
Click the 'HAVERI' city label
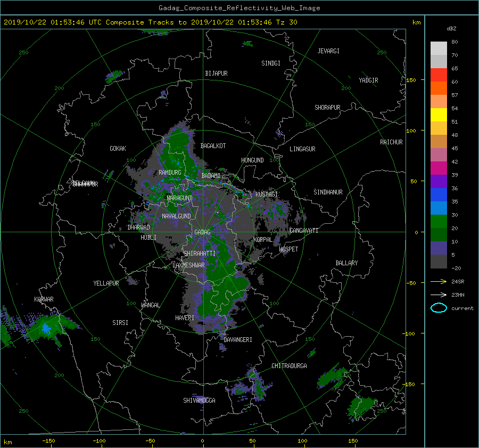click(185, 318)
